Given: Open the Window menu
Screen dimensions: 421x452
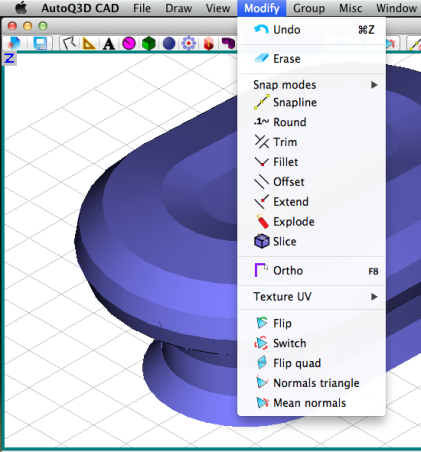Looking at the screenshot, I should (x=396, y=8).
